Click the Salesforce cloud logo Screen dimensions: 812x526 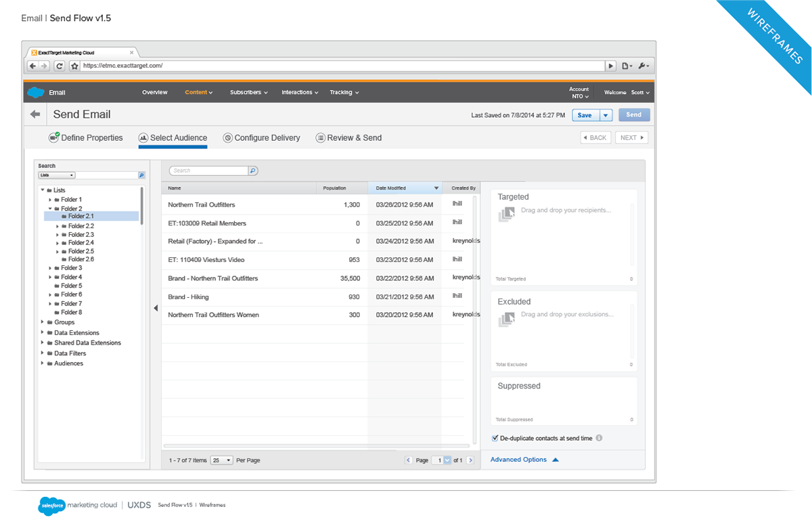tap(35, 92)
